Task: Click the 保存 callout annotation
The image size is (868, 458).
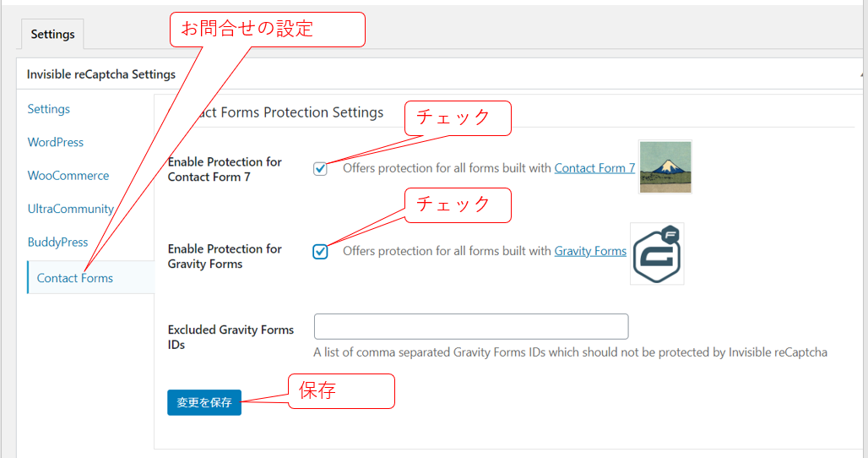Action: click(x=341, y=391)
